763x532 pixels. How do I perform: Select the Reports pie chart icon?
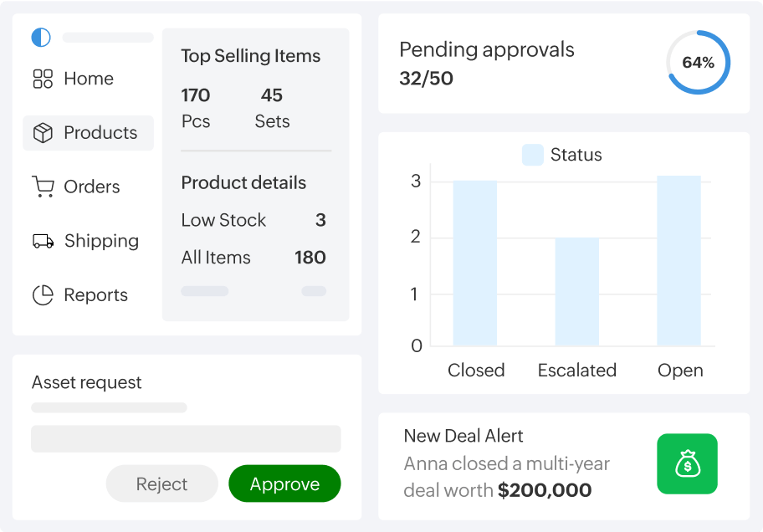44,294
